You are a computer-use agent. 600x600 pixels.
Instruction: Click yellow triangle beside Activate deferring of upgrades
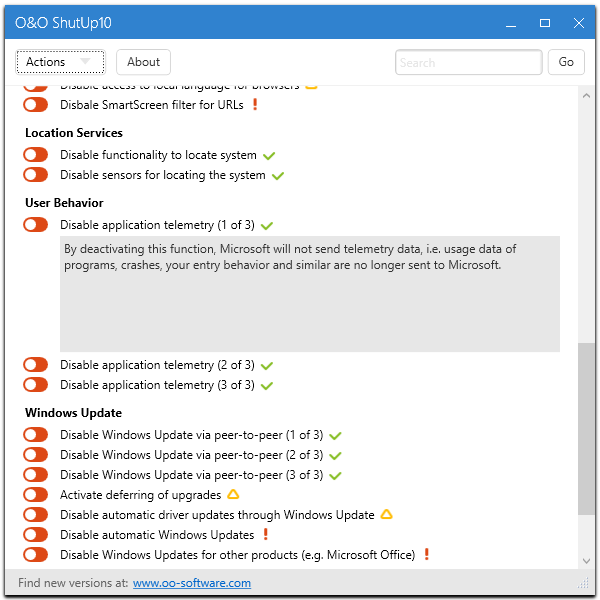[x=233, y=495]
